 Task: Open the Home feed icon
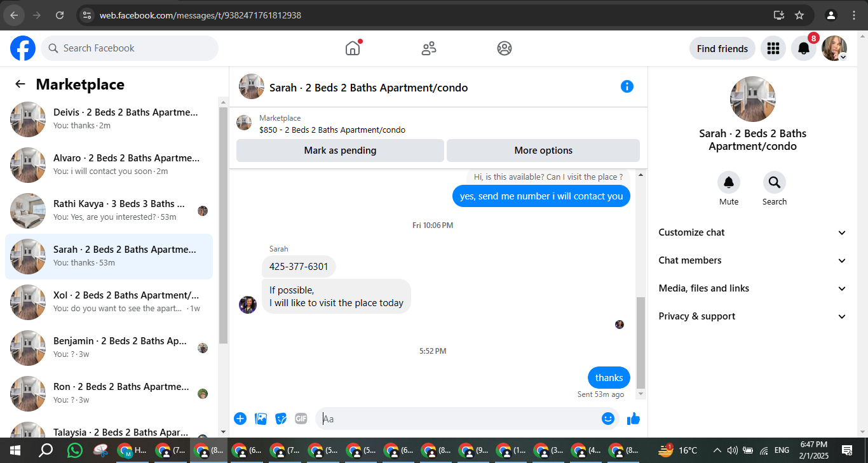click(x=353, y=48)
